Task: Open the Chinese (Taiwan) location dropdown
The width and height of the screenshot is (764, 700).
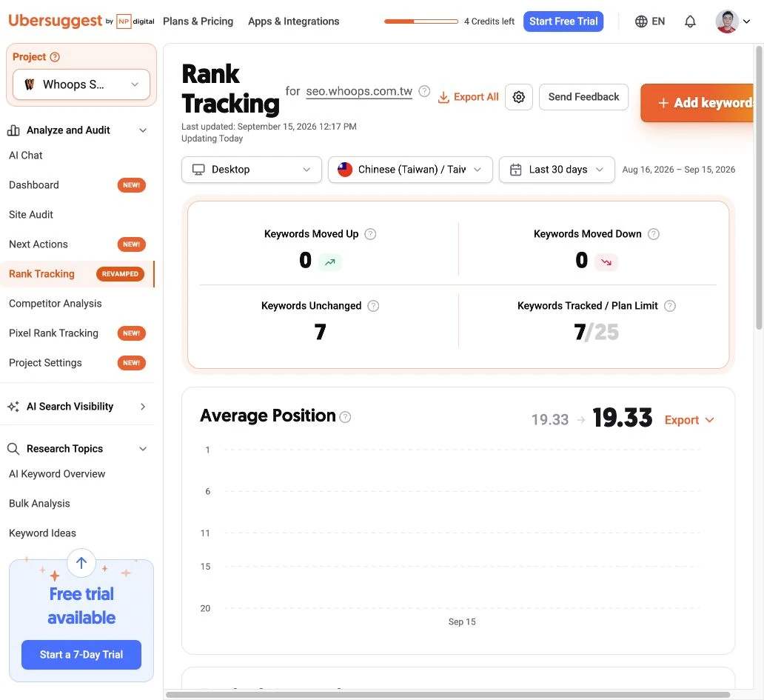Action: (410, 170)
